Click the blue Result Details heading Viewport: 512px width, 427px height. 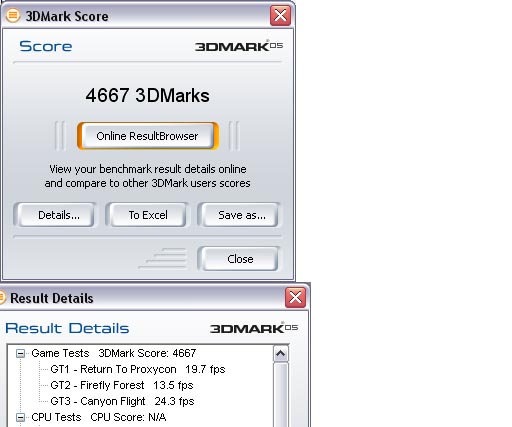point(67,328)
